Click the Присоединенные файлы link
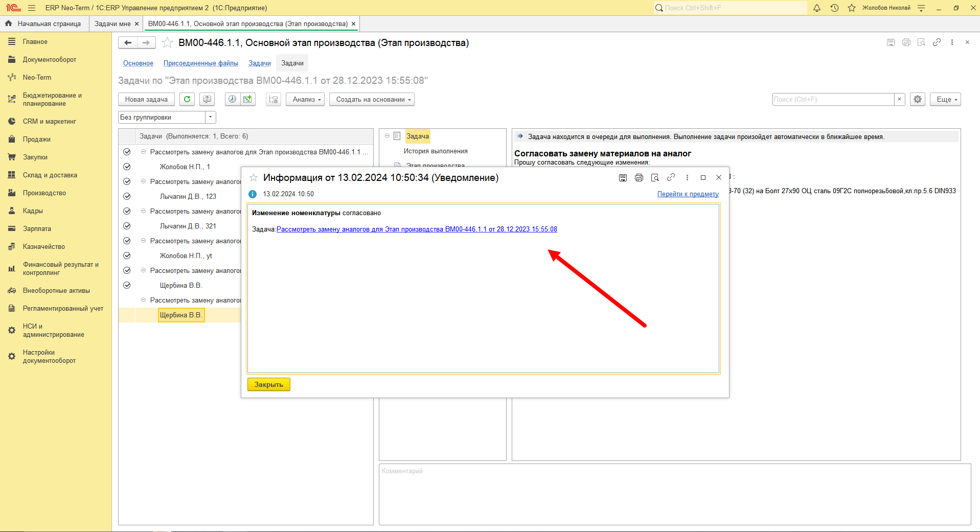The image size is (980, 532). point(201,63)
